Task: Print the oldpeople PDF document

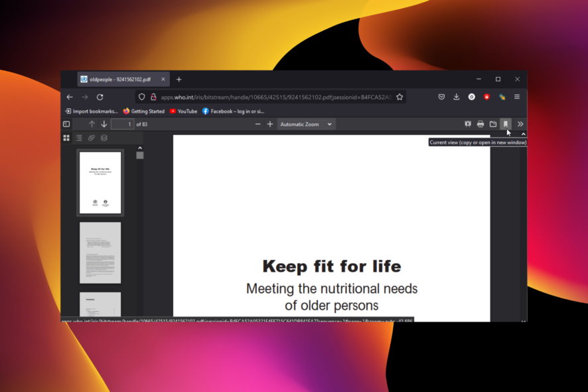Action: click(480, 124)
